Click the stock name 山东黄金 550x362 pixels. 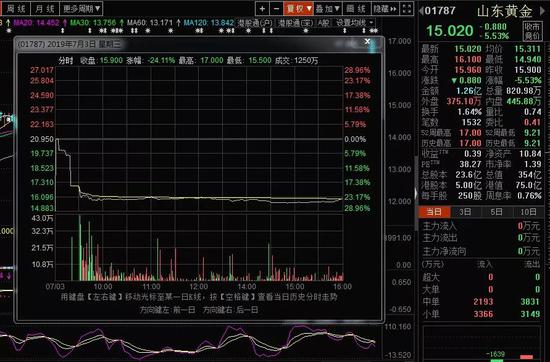pyautogui.click(x=504, y=11)
